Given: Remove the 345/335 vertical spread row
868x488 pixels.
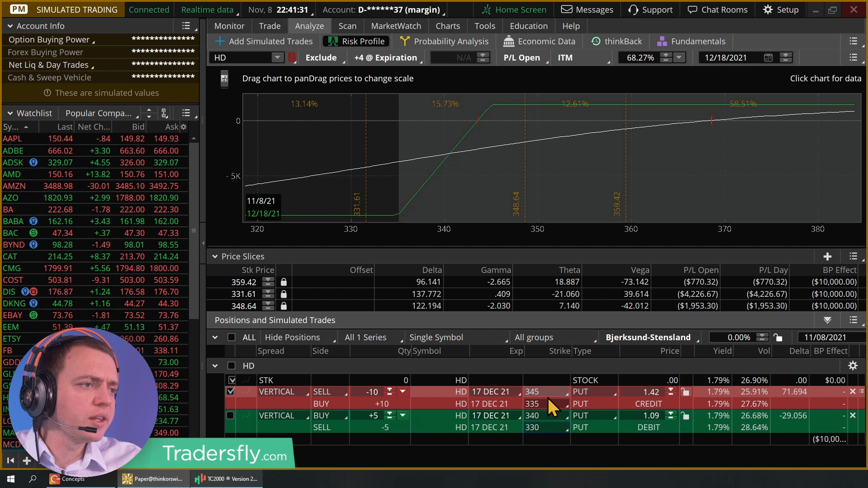Looking at the screenshot, I should 853,391.
